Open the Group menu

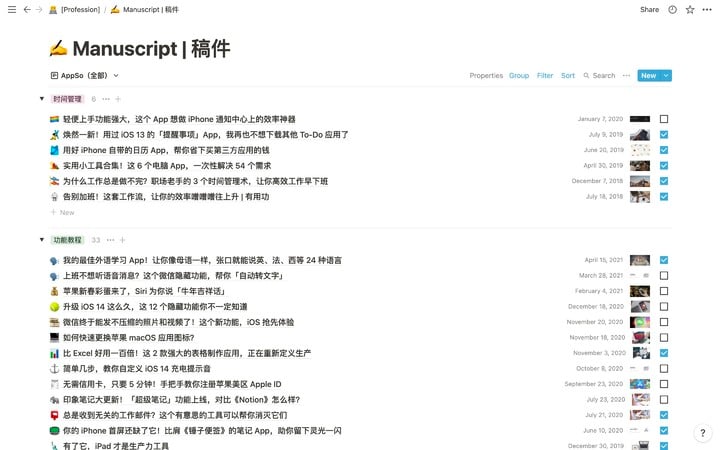pyautogui.click(x=519, y=76)
